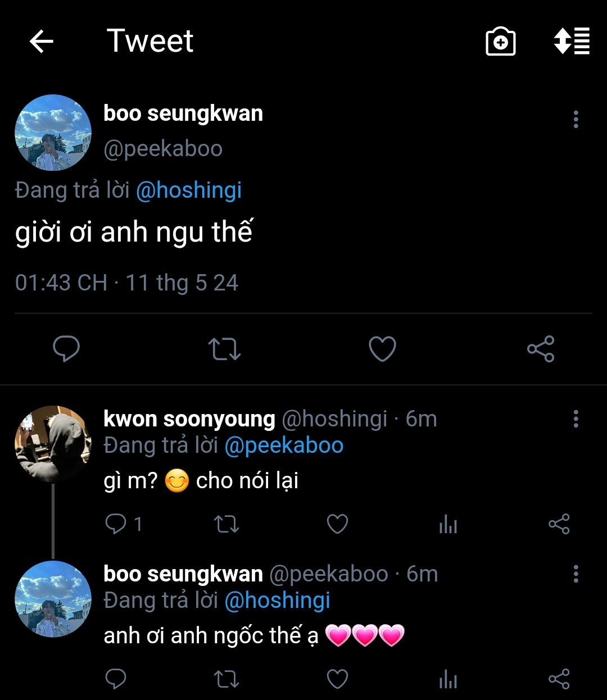Open the @peekaboo mention link
607x700 pixels.
284,446
